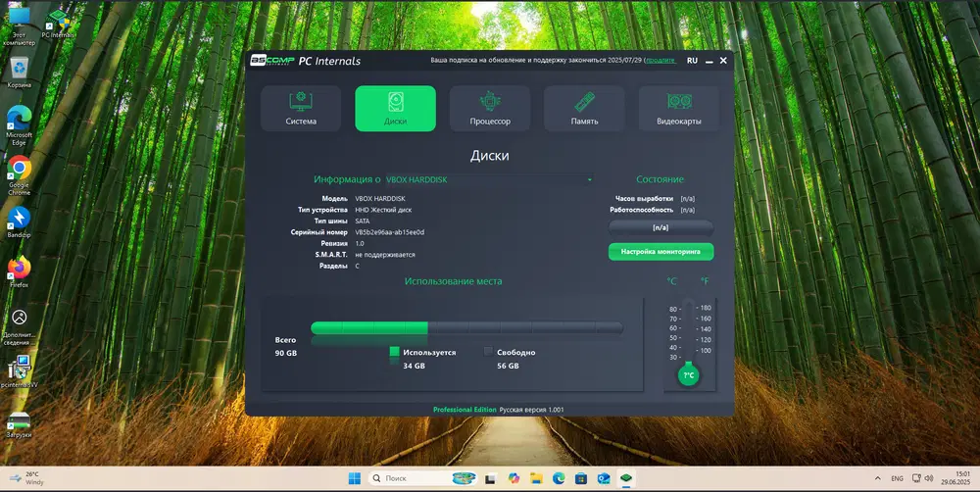Image resolution: width=980 pixels, height=492 pixels.
Task: Open PC Internals desktop shortcut
Action: click(x=58, y=24)
